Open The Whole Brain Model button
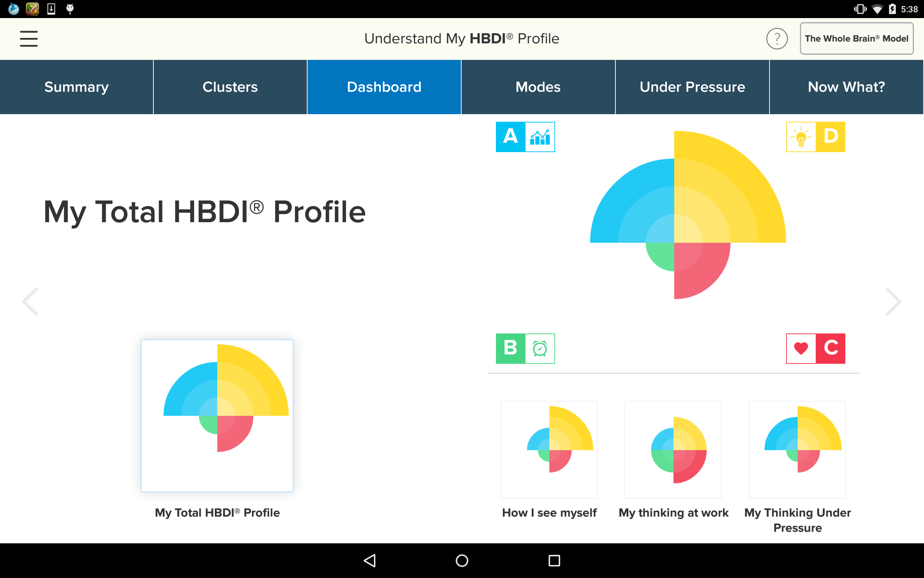The image size is (924, 578). click(x=857, y=39)
